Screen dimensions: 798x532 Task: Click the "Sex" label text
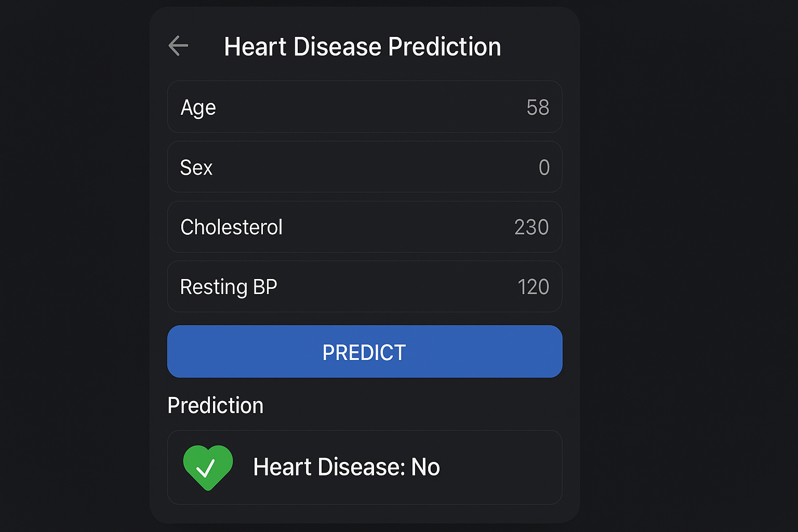pos(196,167)
